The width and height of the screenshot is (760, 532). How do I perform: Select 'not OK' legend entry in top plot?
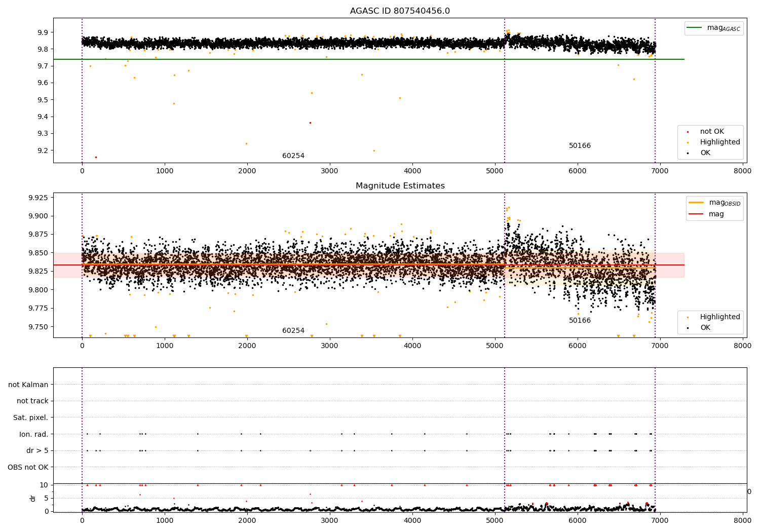pyautogui.click(x=712, y=131)
